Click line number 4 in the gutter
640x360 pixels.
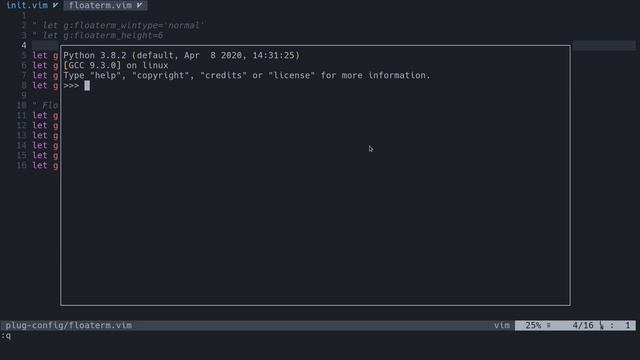24,45
